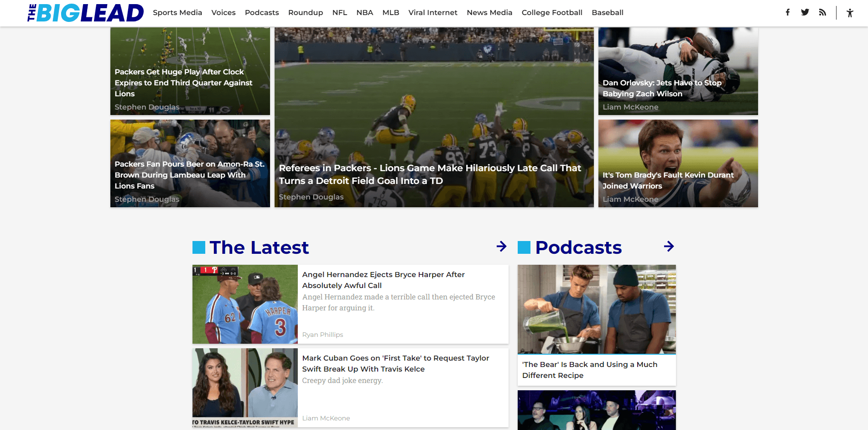Open The Big Lead Facebook page icon

click(787, 12)
